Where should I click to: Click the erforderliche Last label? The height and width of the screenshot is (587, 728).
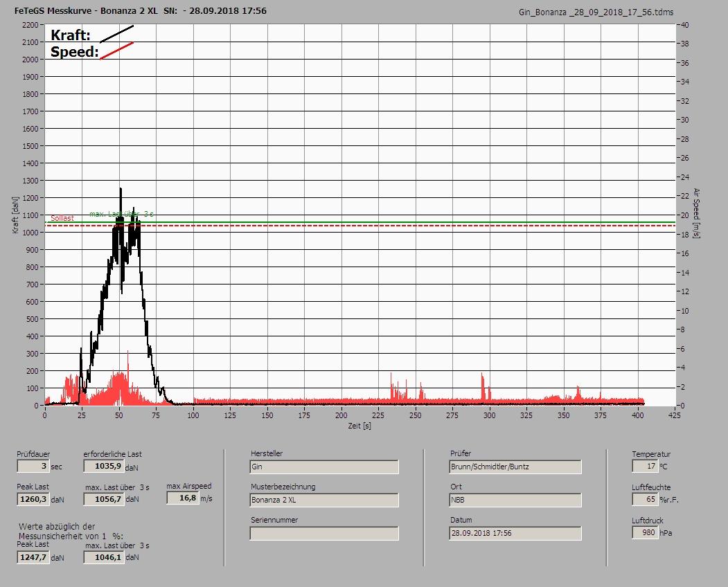pyautogui.click(x=113, y=454)
